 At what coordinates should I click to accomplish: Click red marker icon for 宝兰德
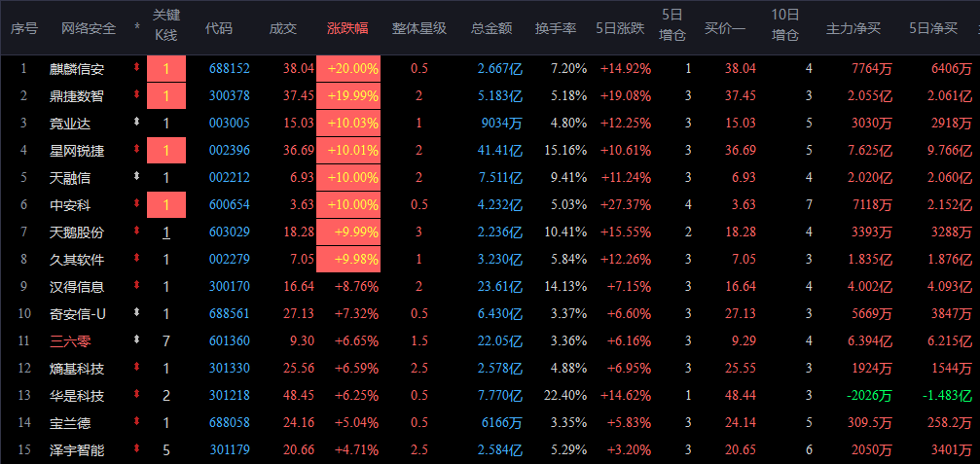tap(137, 422)
